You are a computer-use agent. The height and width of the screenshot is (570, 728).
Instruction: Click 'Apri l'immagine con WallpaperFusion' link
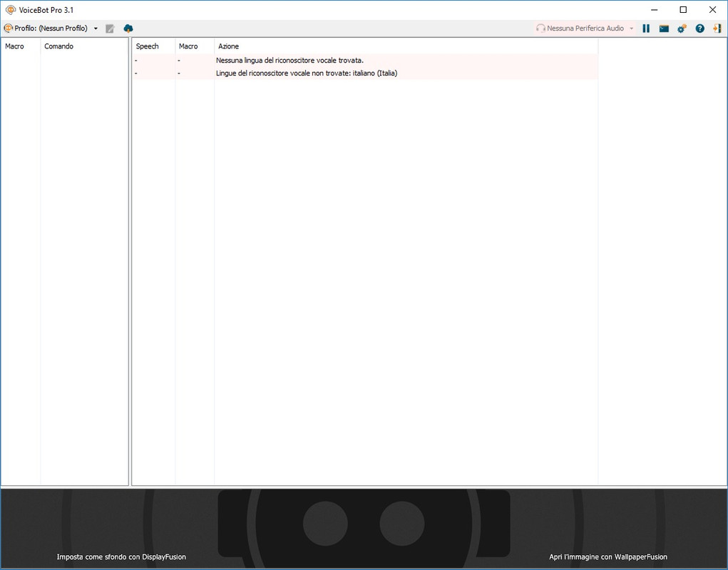pos(608,556)
